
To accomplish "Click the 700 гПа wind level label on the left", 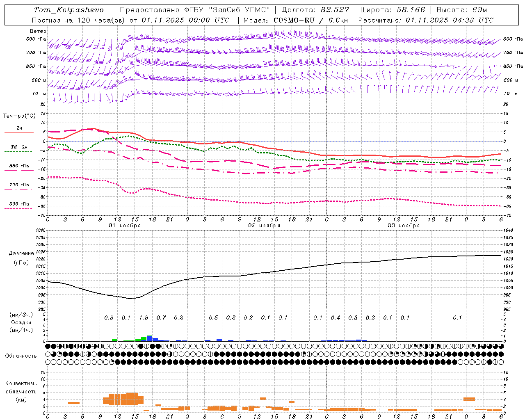I will click(36, 52).
